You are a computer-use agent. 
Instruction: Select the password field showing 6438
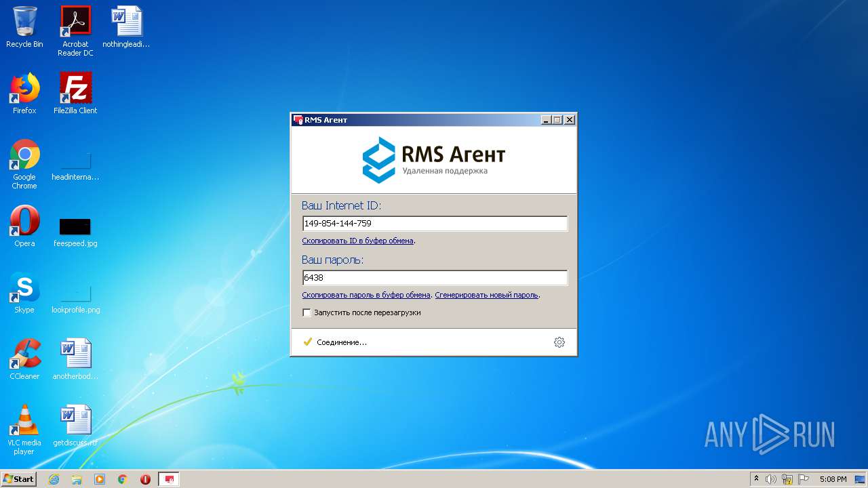[435, 277]
